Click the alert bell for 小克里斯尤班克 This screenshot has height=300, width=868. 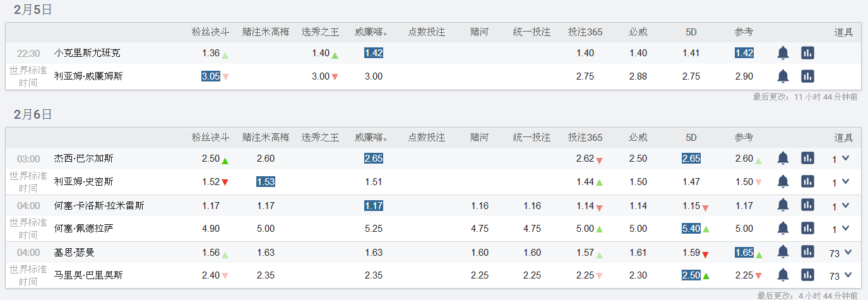(783, 53)
